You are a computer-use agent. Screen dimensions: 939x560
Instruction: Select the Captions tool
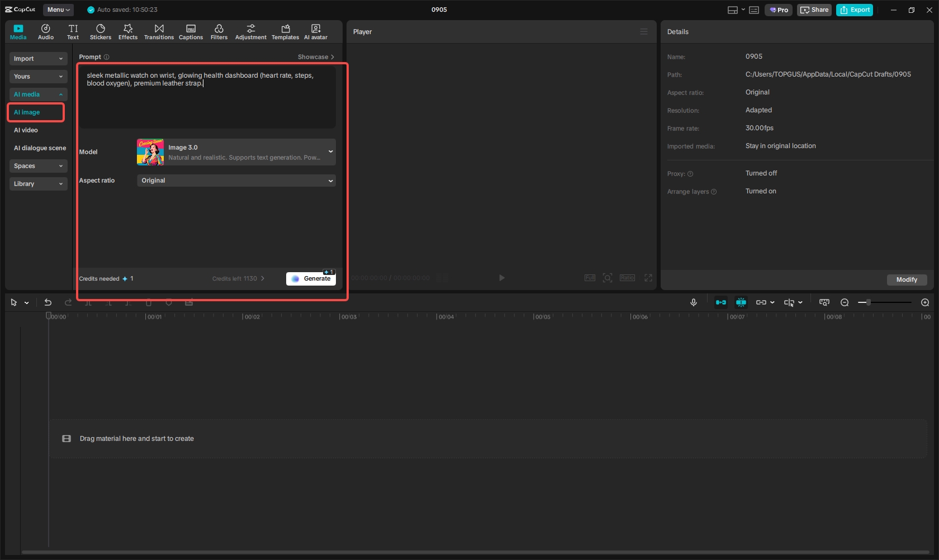[x=191, y=31]
